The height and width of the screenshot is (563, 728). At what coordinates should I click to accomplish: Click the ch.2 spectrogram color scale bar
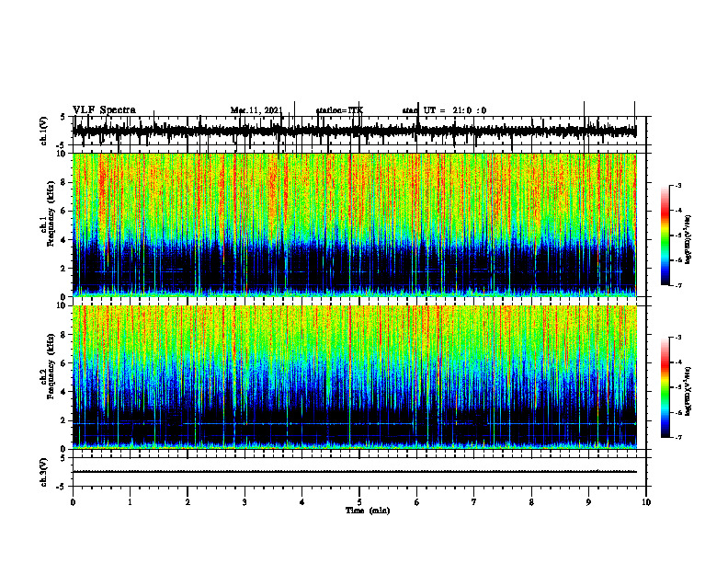[x=665, y=387]
